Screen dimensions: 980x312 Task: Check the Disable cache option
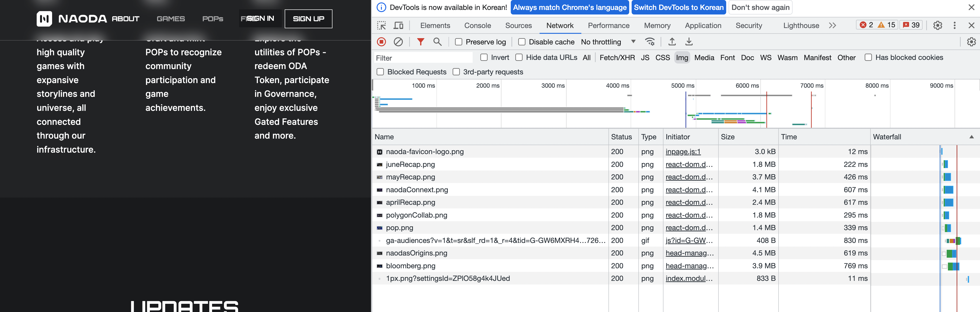point(522,42)
